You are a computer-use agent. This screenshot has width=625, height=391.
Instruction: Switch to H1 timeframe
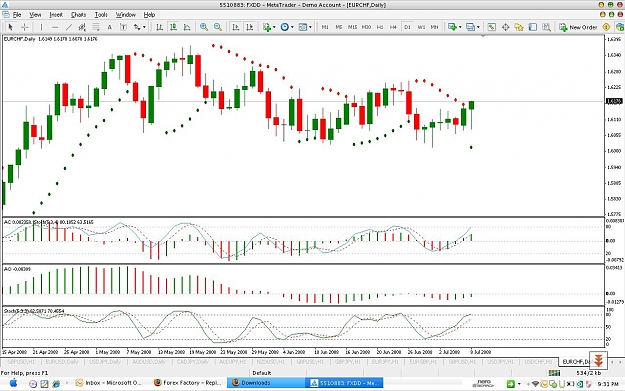pos(380,27)
